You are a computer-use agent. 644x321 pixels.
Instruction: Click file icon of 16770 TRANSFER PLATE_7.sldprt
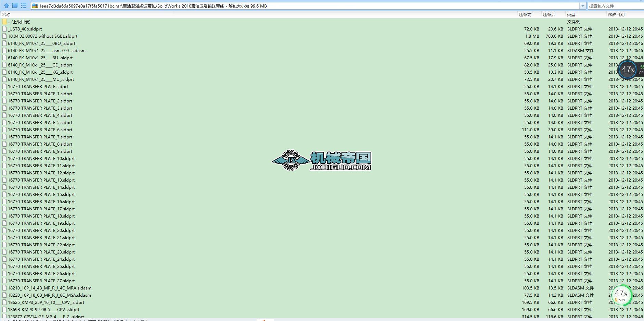coord(4,137)
